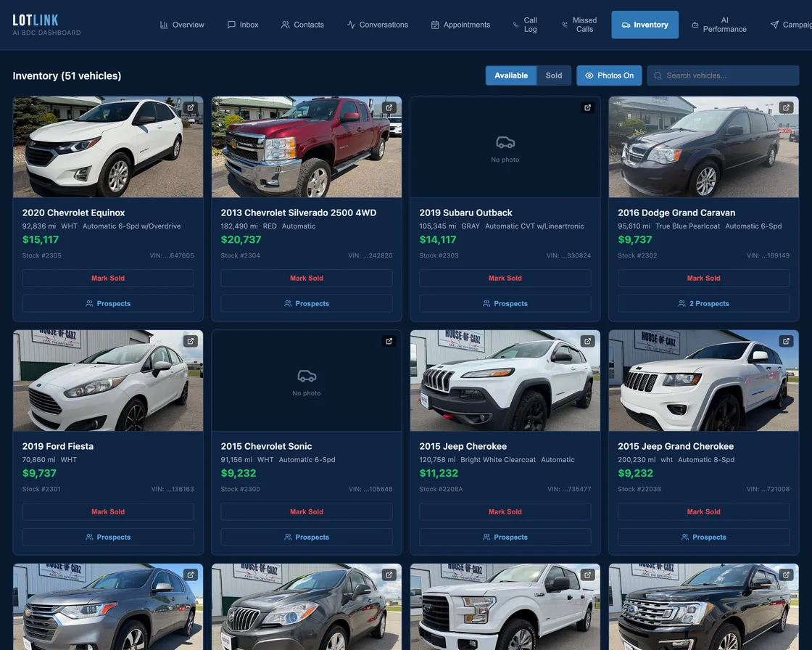Open the Inbox tab
This screenshot has width=812, height=650.
pos(243,25)
